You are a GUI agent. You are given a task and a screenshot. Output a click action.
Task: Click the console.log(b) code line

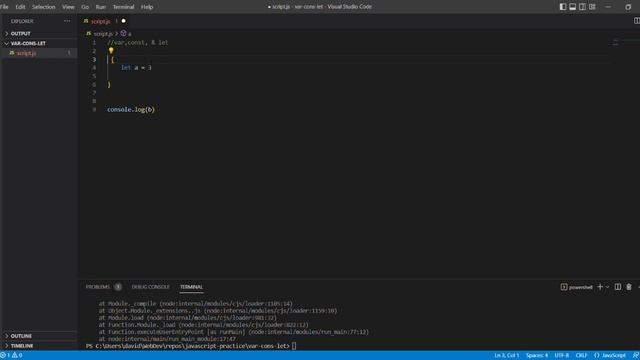point(131,109)
